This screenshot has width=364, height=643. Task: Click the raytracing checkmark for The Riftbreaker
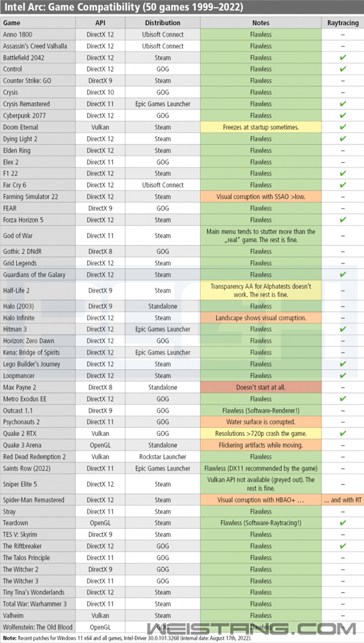[343, 546]
